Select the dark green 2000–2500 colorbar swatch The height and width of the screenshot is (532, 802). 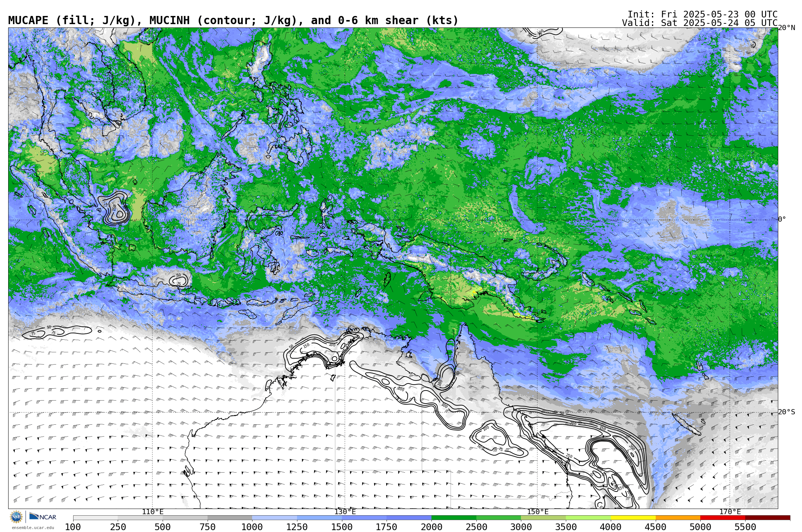(x=454, y=518)
